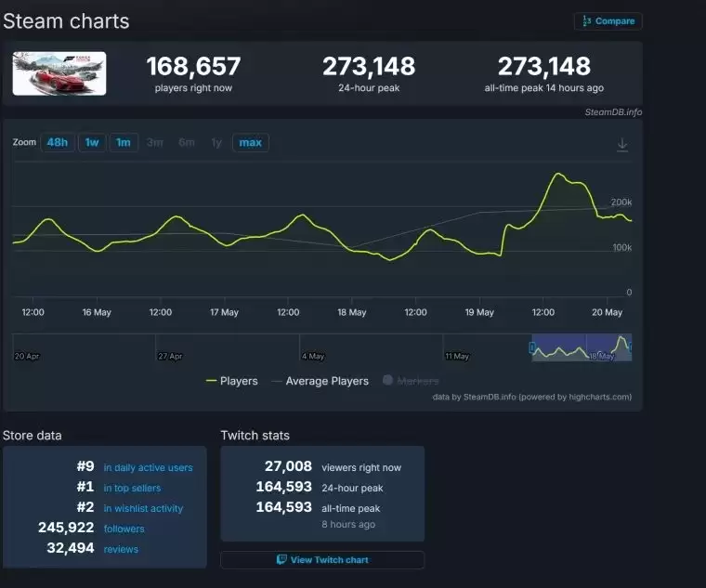
Task: Click the '20 Apr' navigator date label
Action: (x=27, y=356)
